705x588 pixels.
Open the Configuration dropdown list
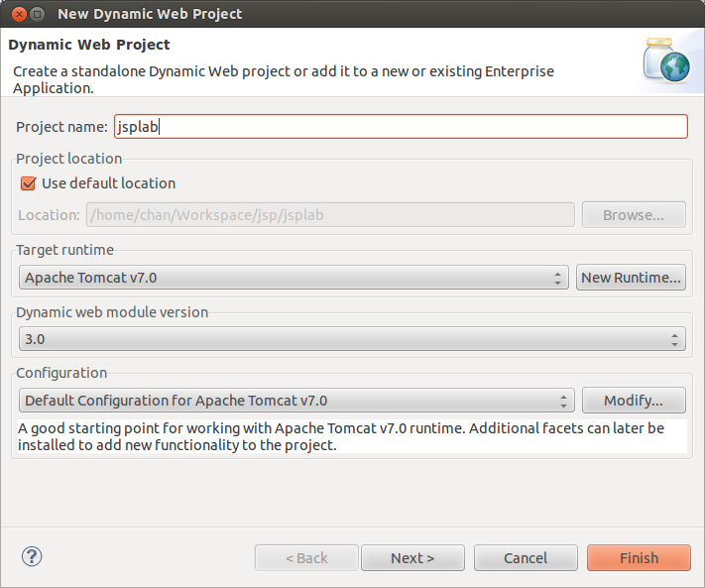[x=296, y=401]
